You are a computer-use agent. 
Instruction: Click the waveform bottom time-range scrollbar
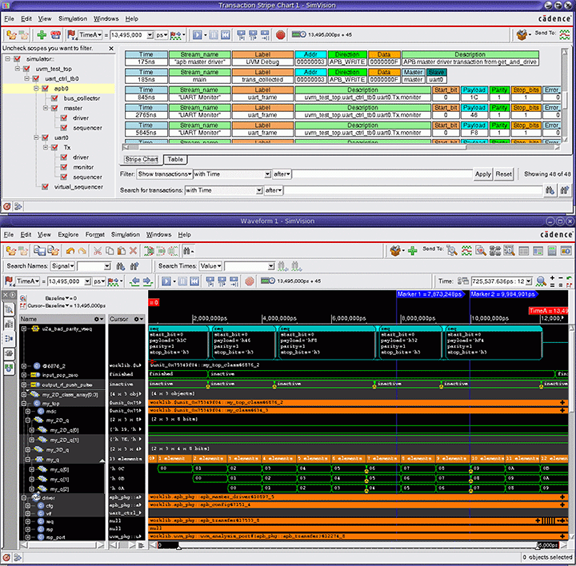pyautogui.click(x=360, y=545)
